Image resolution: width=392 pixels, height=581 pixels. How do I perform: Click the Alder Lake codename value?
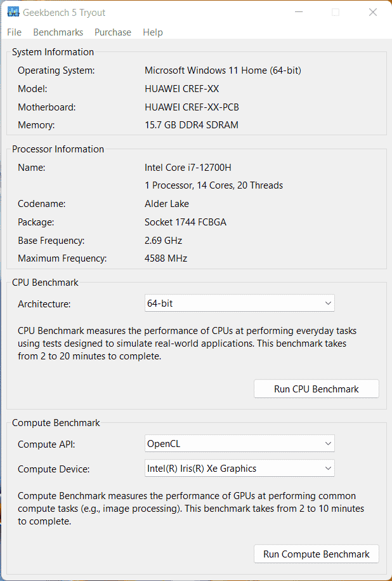(167, 204)
